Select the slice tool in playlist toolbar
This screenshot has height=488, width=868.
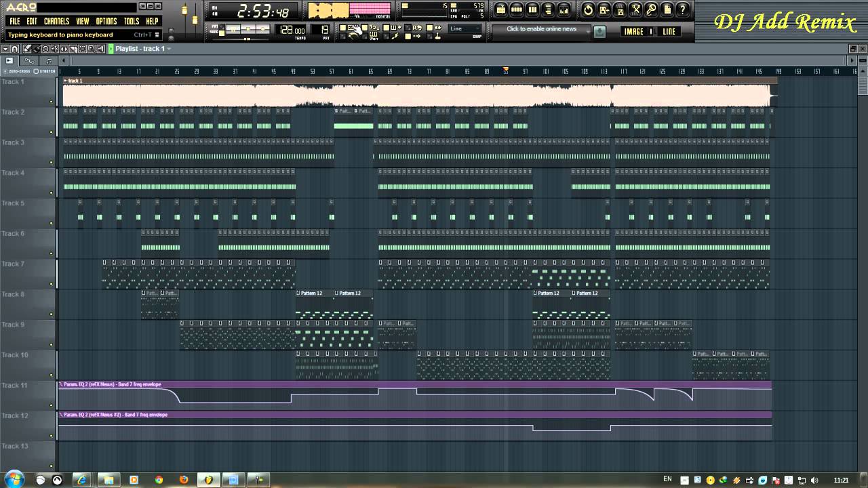click(73, 49)
